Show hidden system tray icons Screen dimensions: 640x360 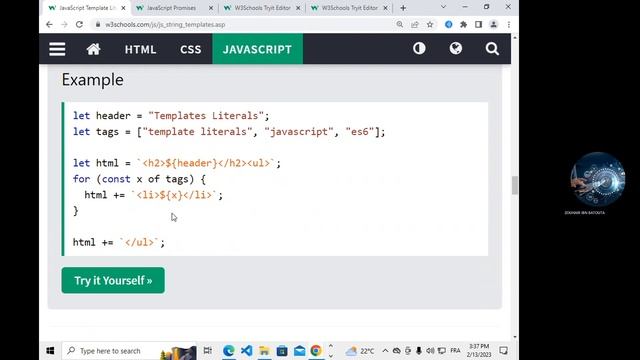click(385, 351)
